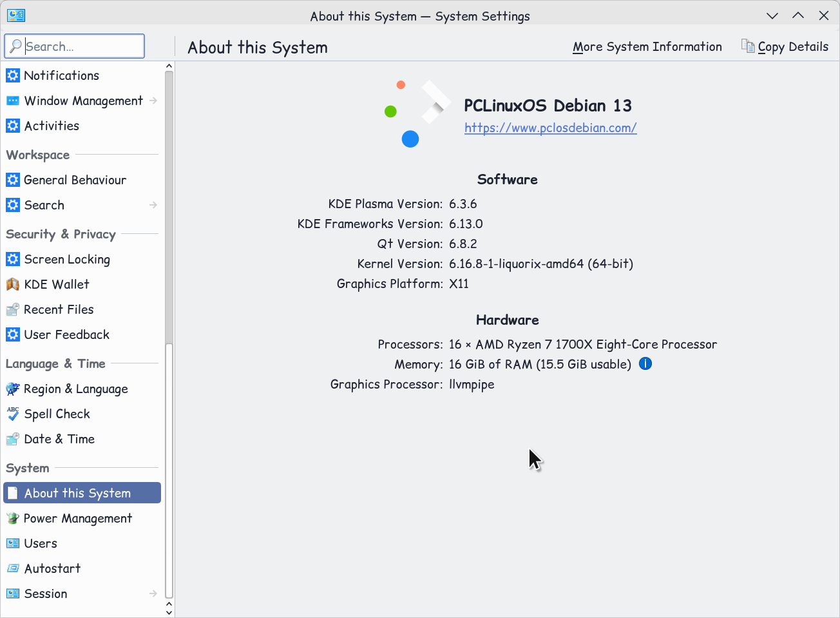Click the Spell Check icon
The image size is (840, 618).
click(x=13, y=414)
